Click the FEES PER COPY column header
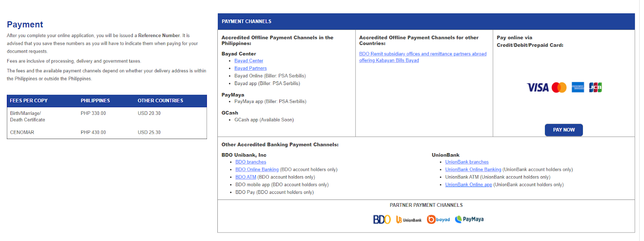The width and height of the screenshot is (644, 241). [x=29, y=101]
